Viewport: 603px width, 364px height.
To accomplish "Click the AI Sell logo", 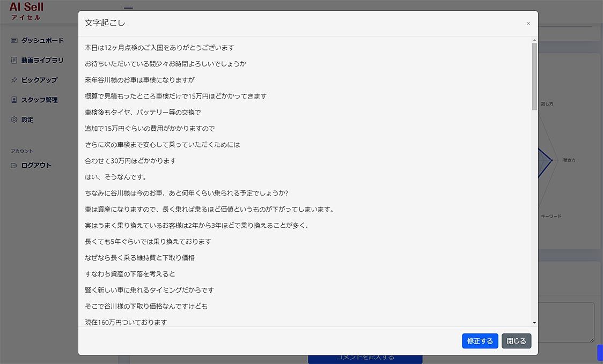I will 26,11.
